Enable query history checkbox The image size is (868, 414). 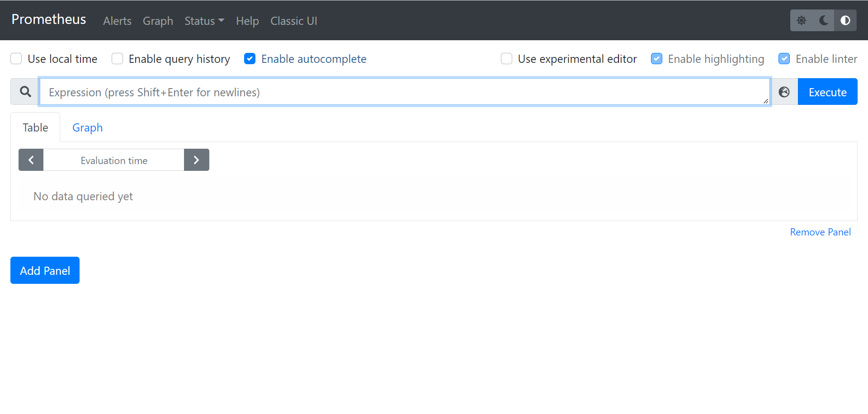point(117,59)
